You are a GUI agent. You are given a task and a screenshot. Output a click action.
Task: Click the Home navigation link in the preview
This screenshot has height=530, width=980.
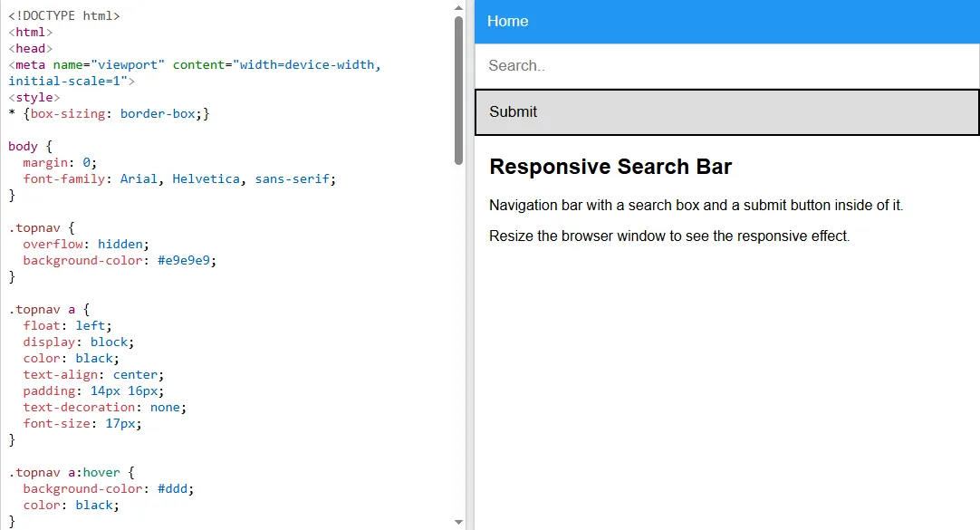click(x=507, y=21)
